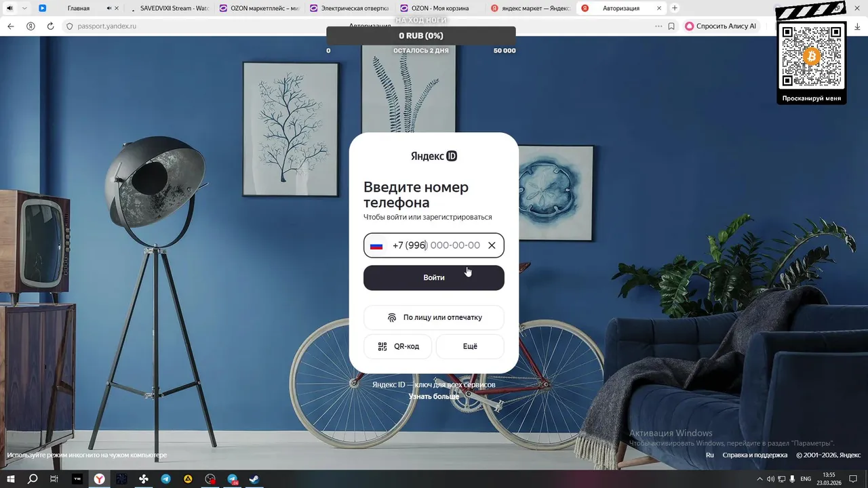Change language via Ru link

(x=710, y=455)
